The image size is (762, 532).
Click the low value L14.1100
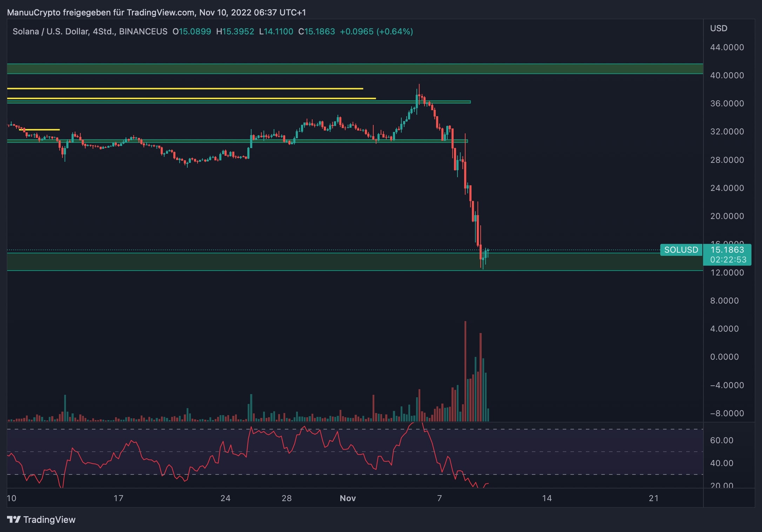pyautogui.click(x=276, y=32)
